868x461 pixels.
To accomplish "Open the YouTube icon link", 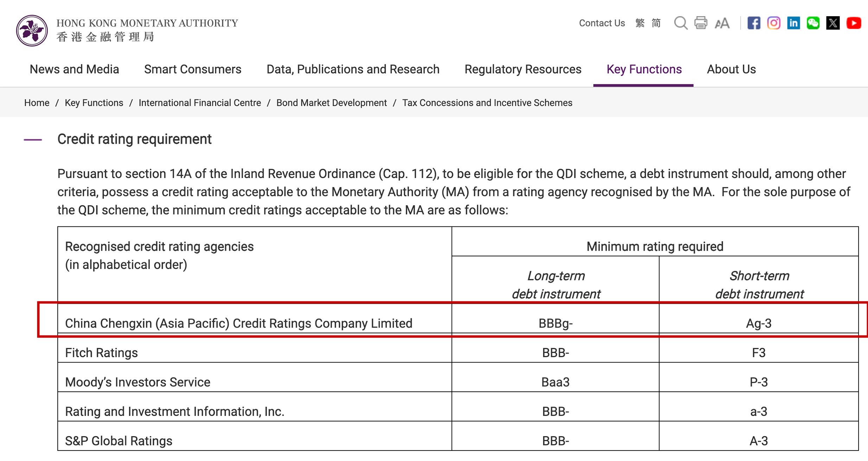I will pos(854,23).
